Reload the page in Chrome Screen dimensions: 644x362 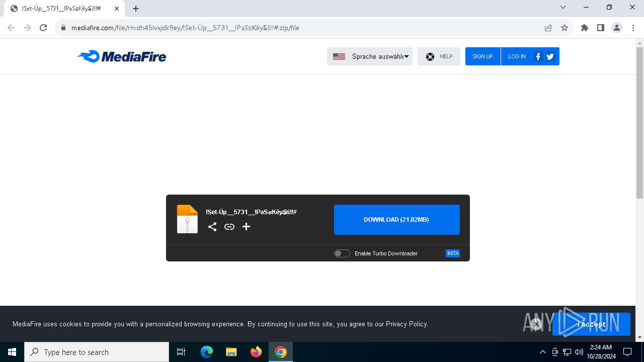click(43, 28)
